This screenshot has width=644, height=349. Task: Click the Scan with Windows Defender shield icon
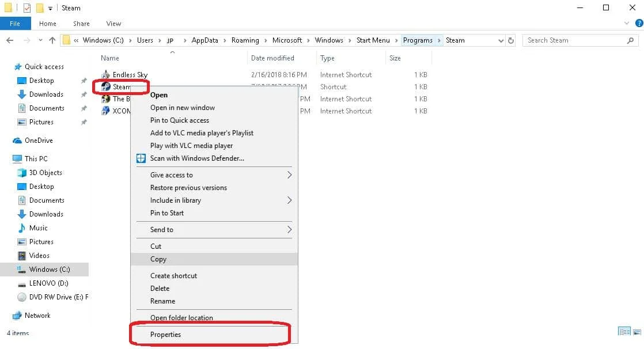click(141, 158)
